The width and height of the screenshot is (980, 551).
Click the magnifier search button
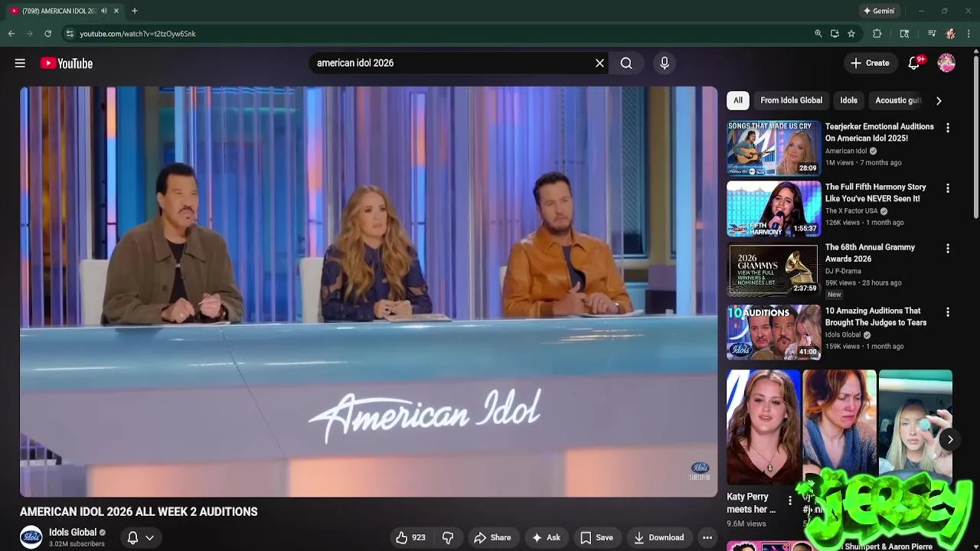click(626, 64)
